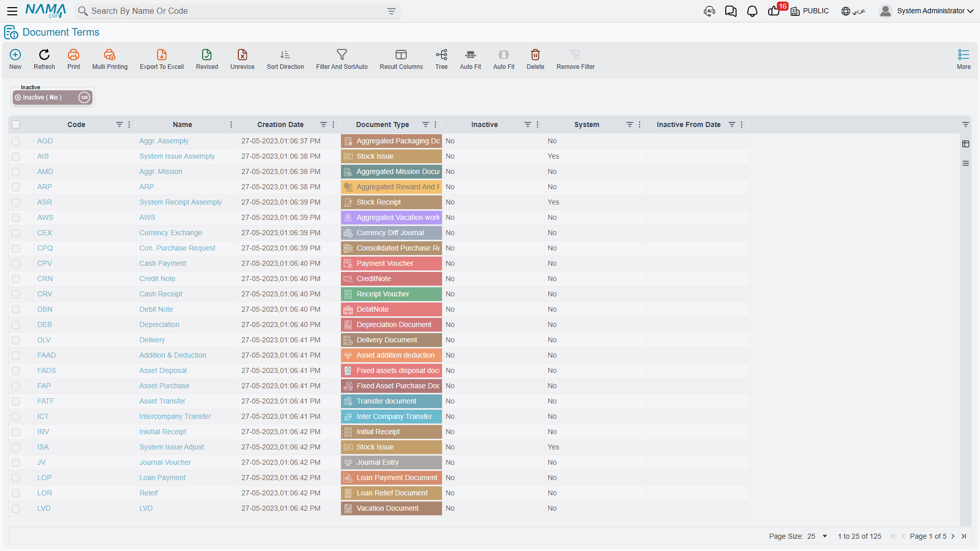Change Sort Direction
The width and height of the screenshot is (980, 551).
coord(285,55)
